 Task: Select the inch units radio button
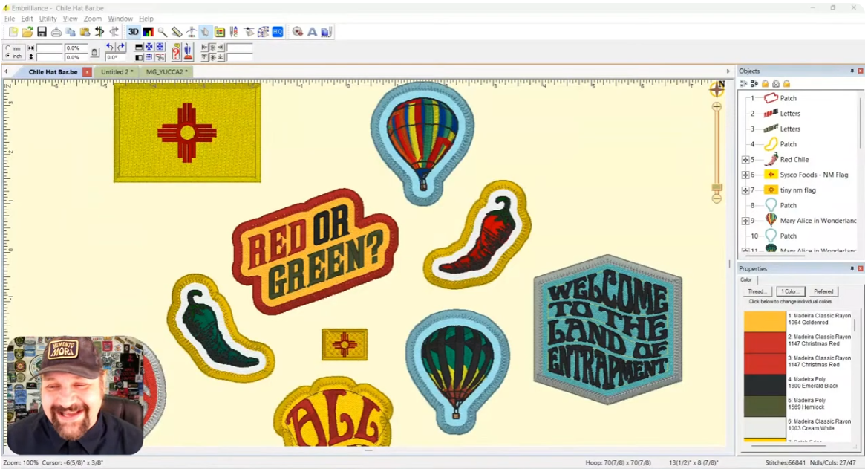[x=8, y=56]
